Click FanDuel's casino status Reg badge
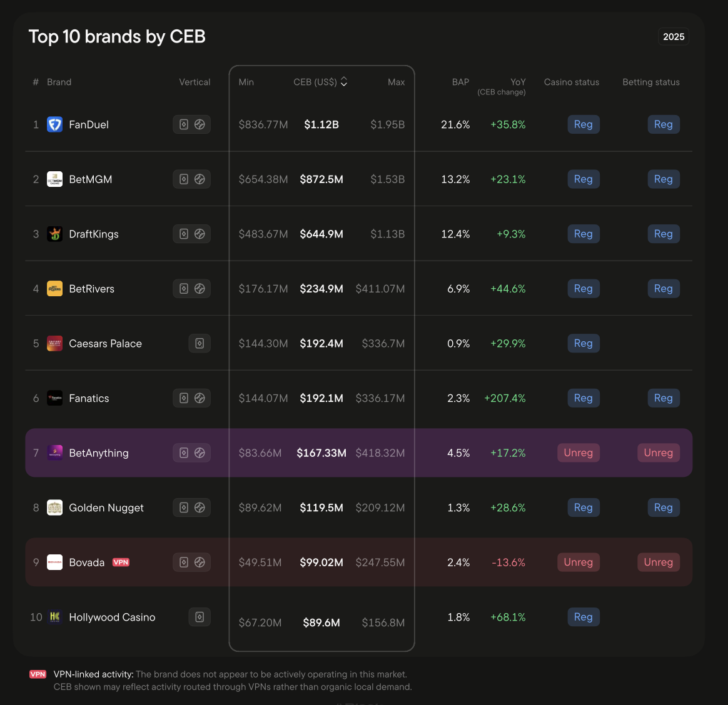The image size is (728, 705). tap(583, 124)
